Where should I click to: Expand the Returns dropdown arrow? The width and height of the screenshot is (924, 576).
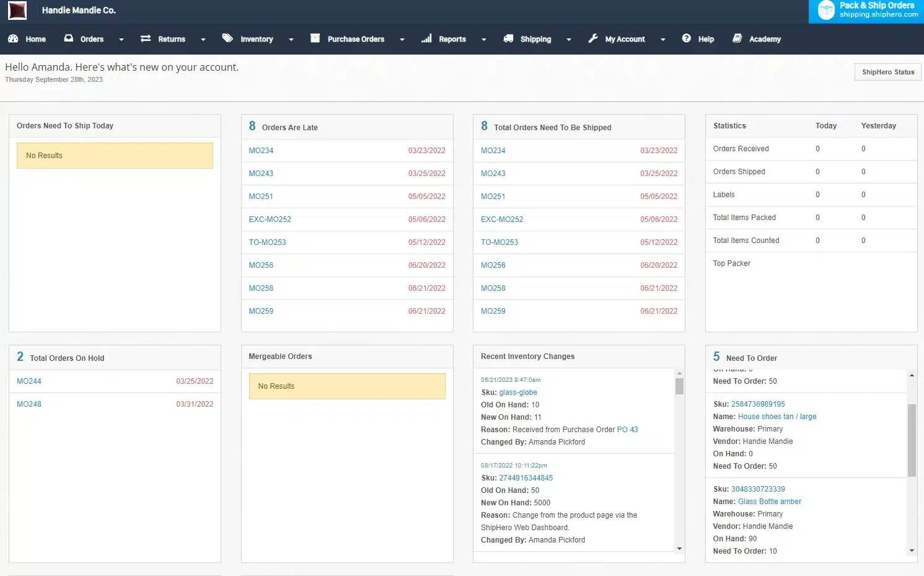(203, 40)
